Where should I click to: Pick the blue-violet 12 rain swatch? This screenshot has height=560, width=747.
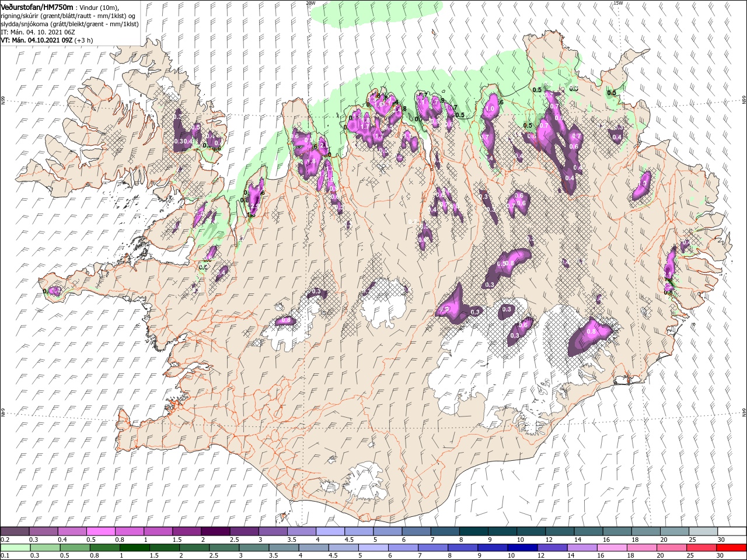click(553, 548)
